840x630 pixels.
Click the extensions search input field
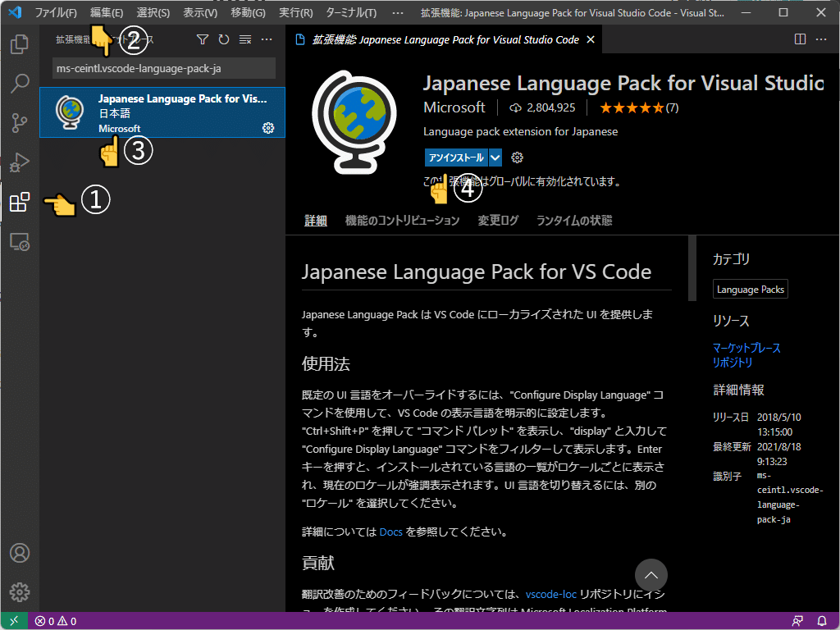point(164,69)
